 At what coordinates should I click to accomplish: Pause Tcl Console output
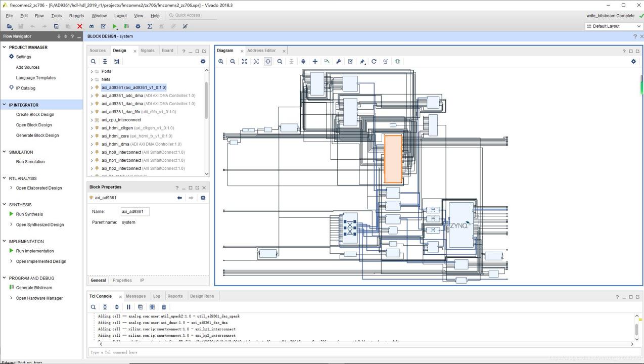tap(128, 307)
